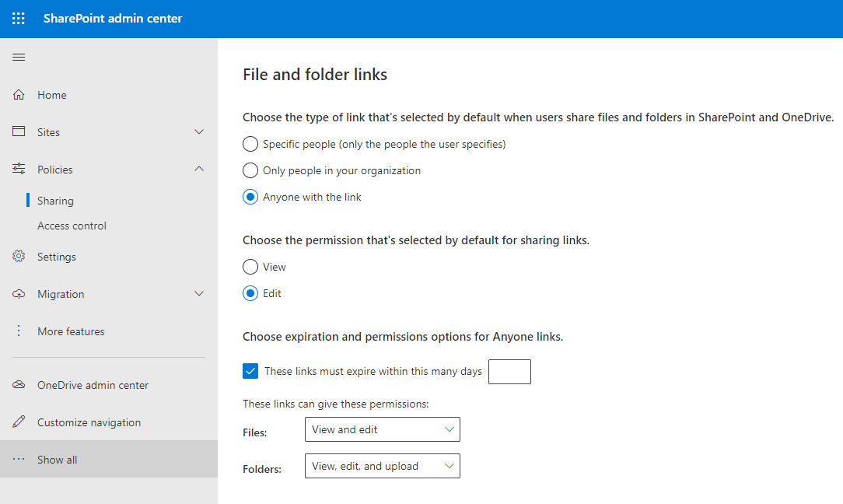Click the 'These links can give these permissions:' text
The width and height of the screenshot is (843, 504).
click(335, 404)
